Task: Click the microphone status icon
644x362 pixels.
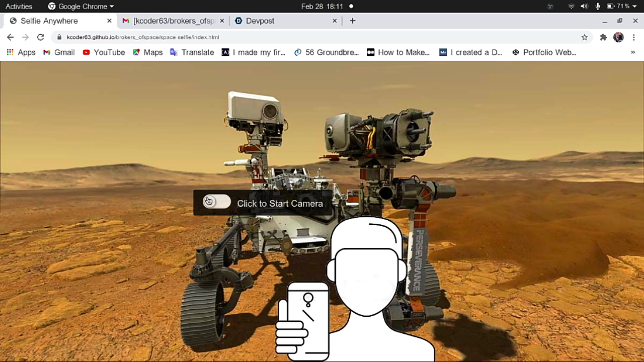Action: [598, 7]
